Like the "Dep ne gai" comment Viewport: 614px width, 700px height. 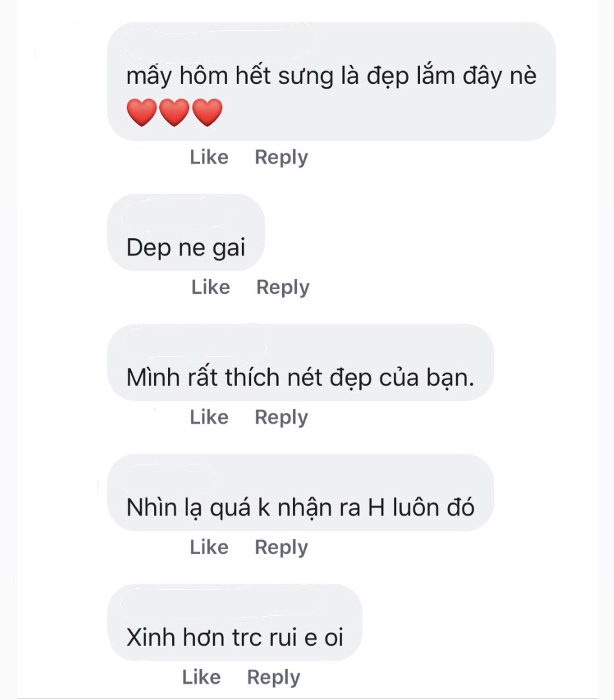(210, 287)
